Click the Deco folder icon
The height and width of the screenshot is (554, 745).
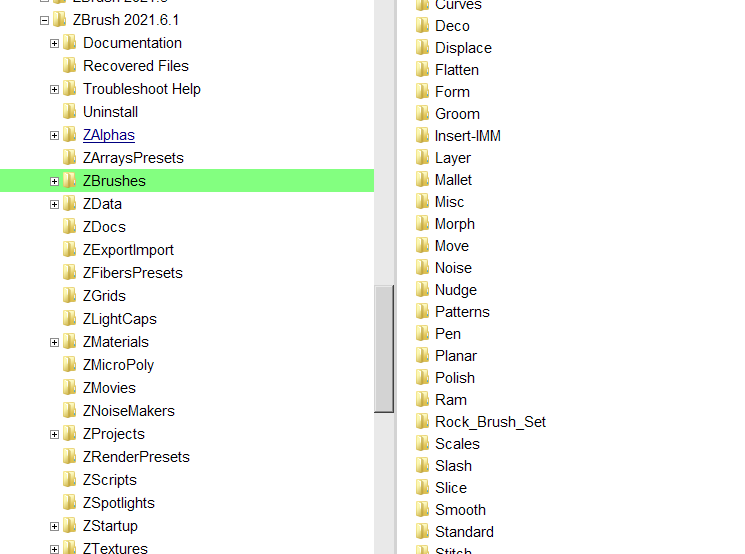(x=422, y=25)
